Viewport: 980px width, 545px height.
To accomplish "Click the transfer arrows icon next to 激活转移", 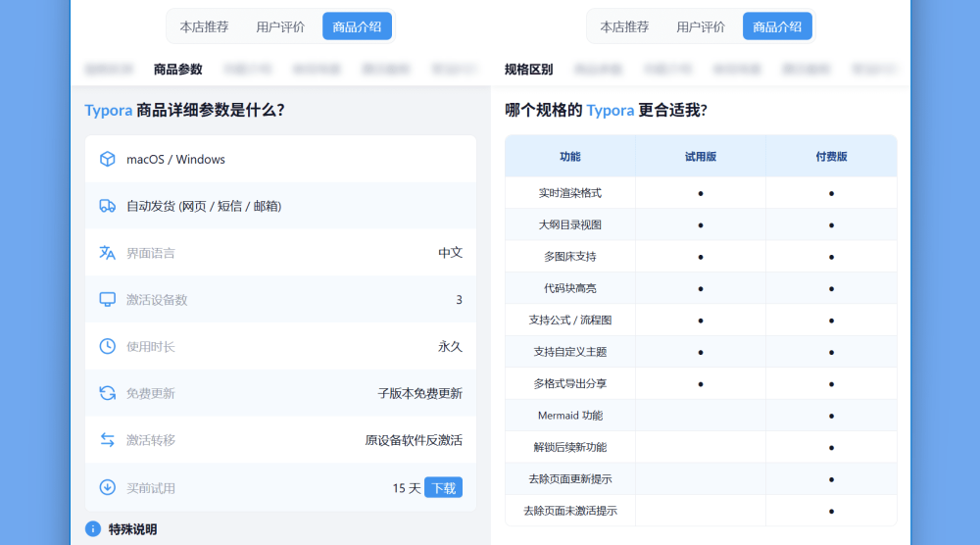I will point(108,440).
